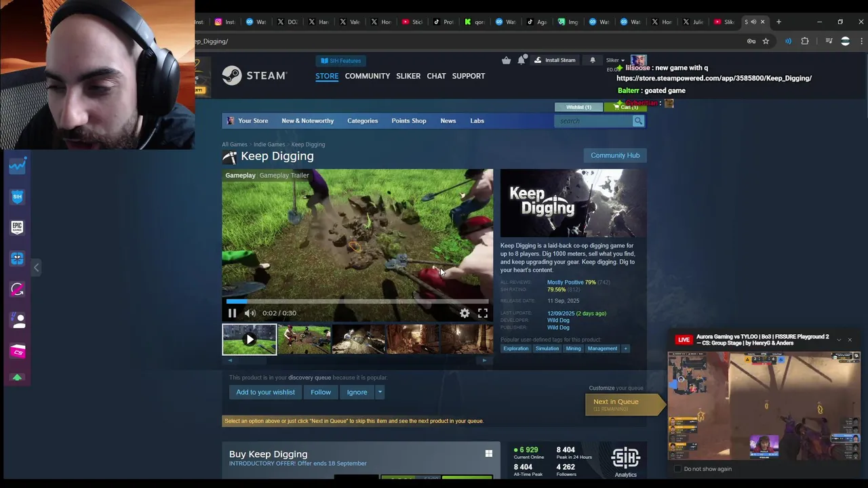Open video settings gear in player
Screen dimensions: 868x488
pyautogui.click(x=465, y=313)
